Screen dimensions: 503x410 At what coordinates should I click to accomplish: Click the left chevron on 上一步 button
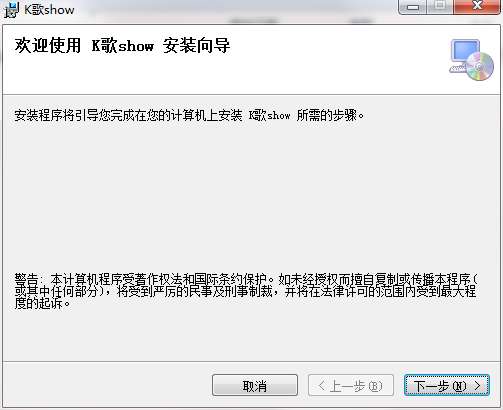pyautogui.click(x=322, y=386)
